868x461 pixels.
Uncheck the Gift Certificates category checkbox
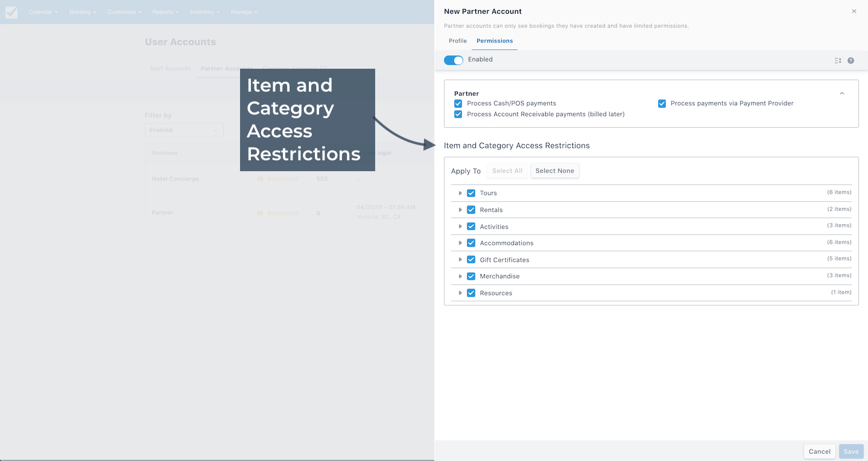click(x=471, y=260)
